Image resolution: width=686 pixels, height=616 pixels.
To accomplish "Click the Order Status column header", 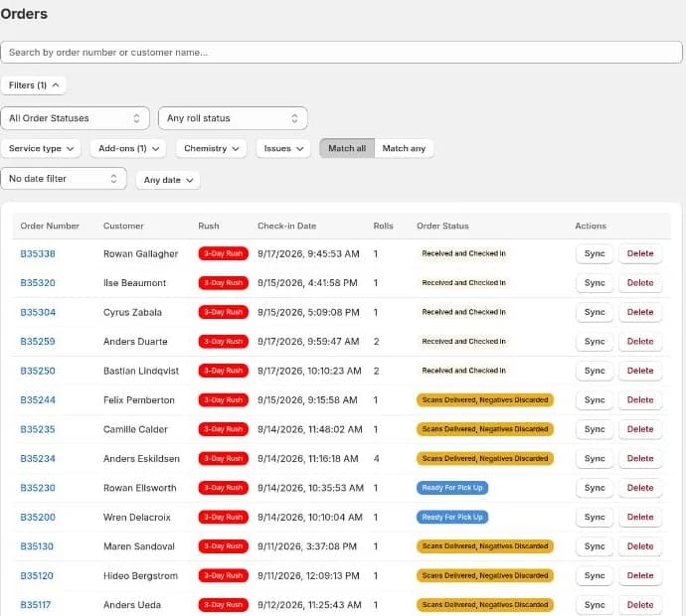I will point(442,226).
